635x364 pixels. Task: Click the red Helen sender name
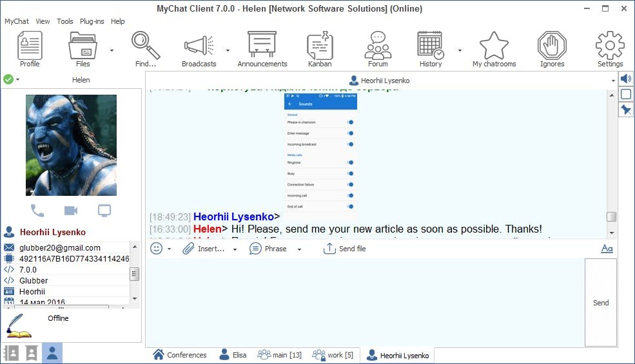208,229
